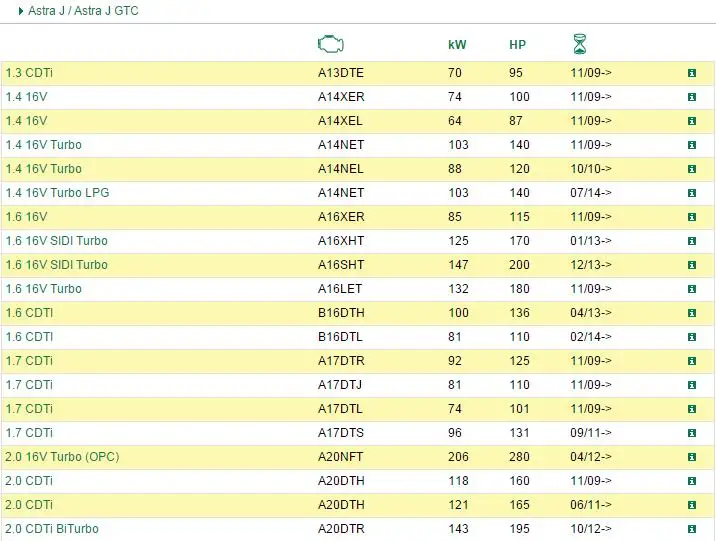Viewport: 716px width, 541px height.
Task: Click the 07/14-> date cell
Action: 590,193
